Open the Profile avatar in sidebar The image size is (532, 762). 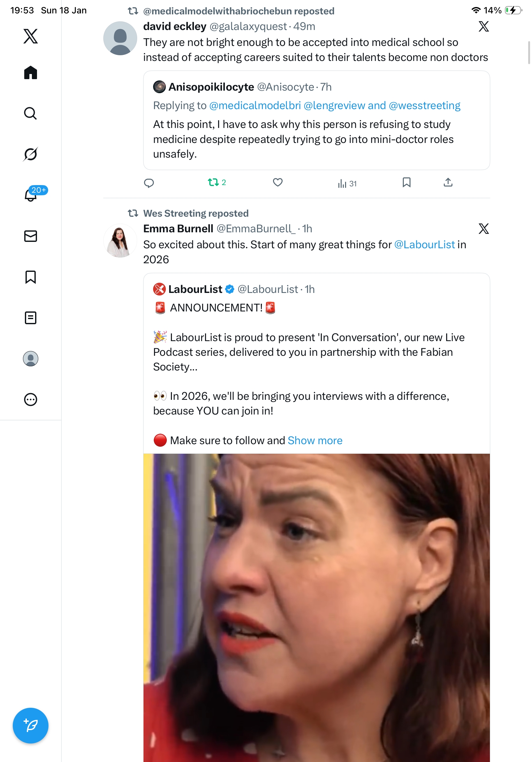[x=31, y=358]
